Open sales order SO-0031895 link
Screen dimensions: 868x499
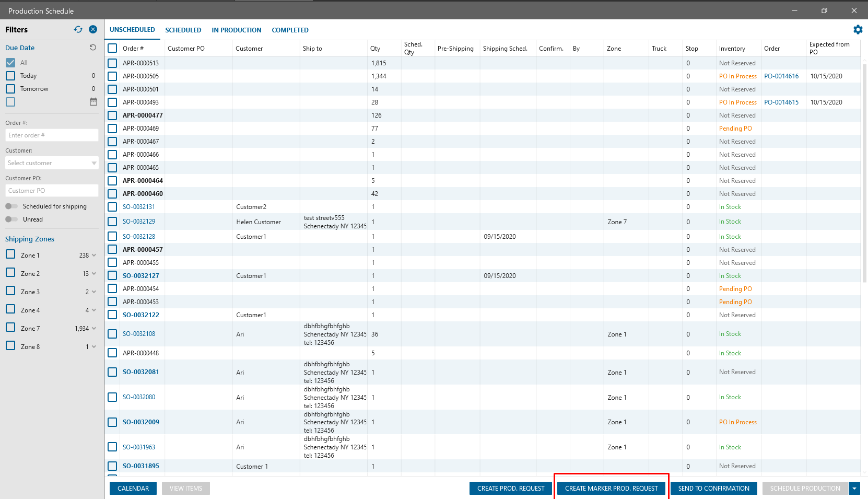[141, 466]
